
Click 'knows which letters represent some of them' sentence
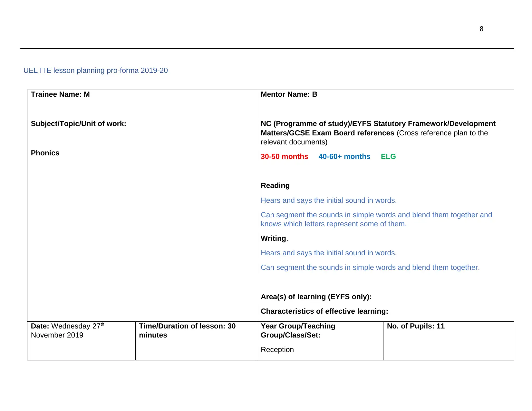(334, 224)
